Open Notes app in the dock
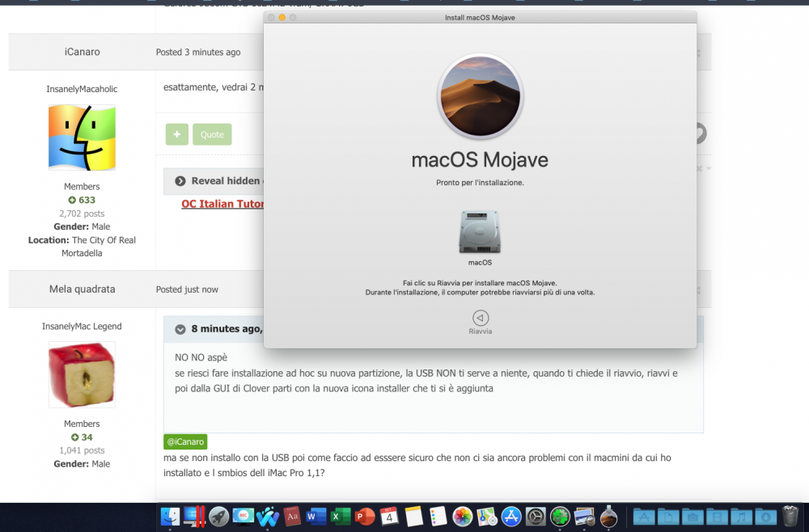The height and width of the screenshot is (532, 809). 413,517
